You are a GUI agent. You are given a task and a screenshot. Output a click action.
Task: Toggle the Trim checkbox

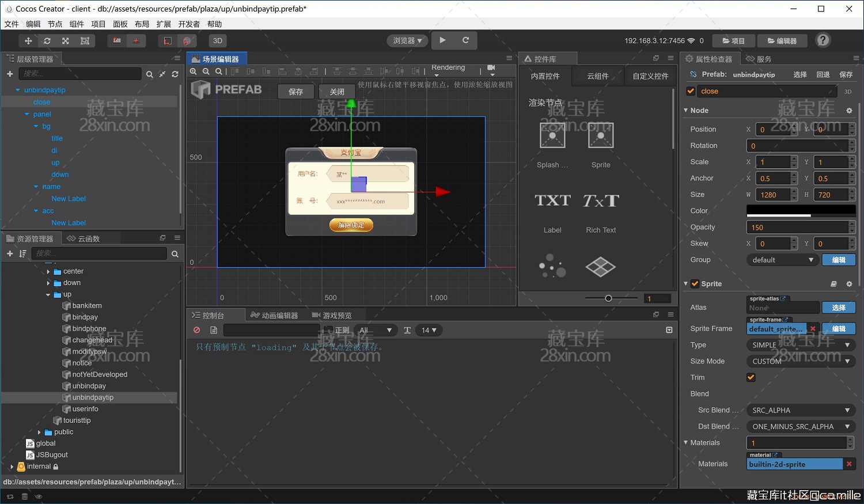(751, 377)
